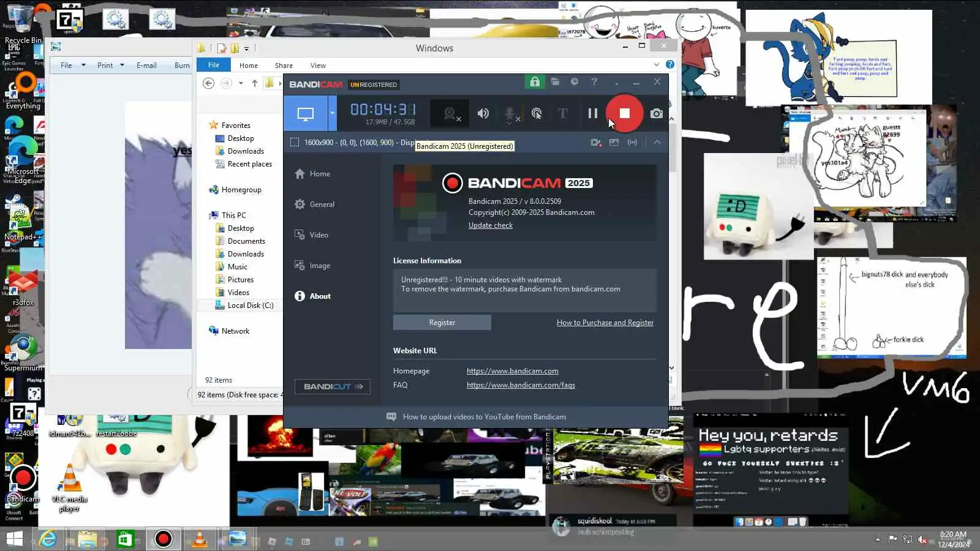Image resolution: width=980 pixels, height=551 pixels.
Task: Open the bandicam.com homepage link
Action: (513, 371)
